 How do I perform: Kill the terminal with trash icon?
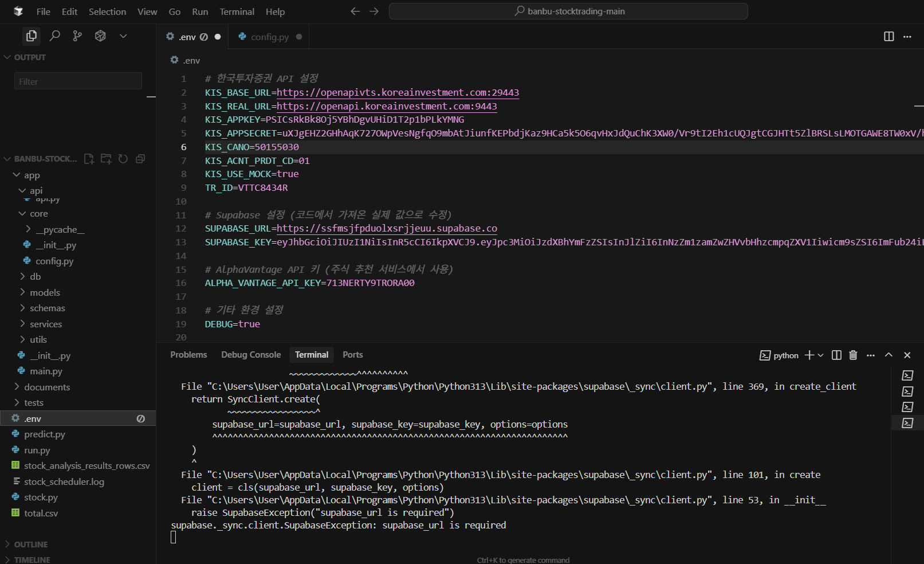click(x=853, y=355)
